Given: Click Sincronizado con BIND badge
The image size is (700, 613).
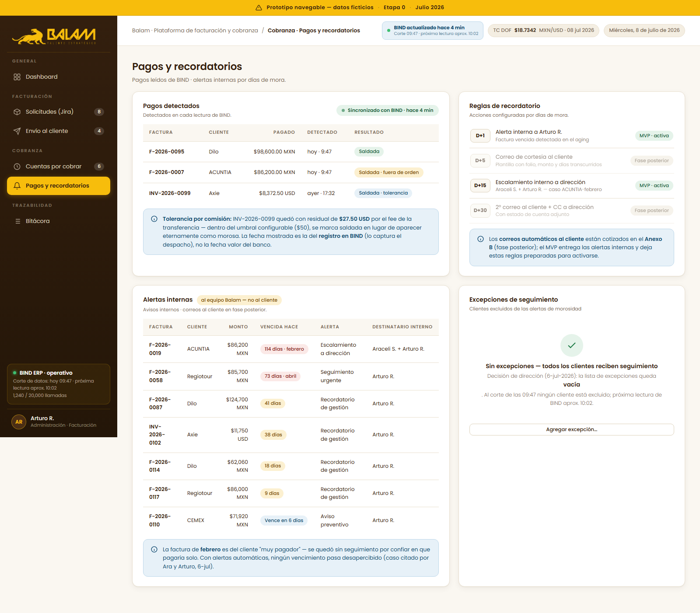Looking at the screenshot, I should (388, 110).
